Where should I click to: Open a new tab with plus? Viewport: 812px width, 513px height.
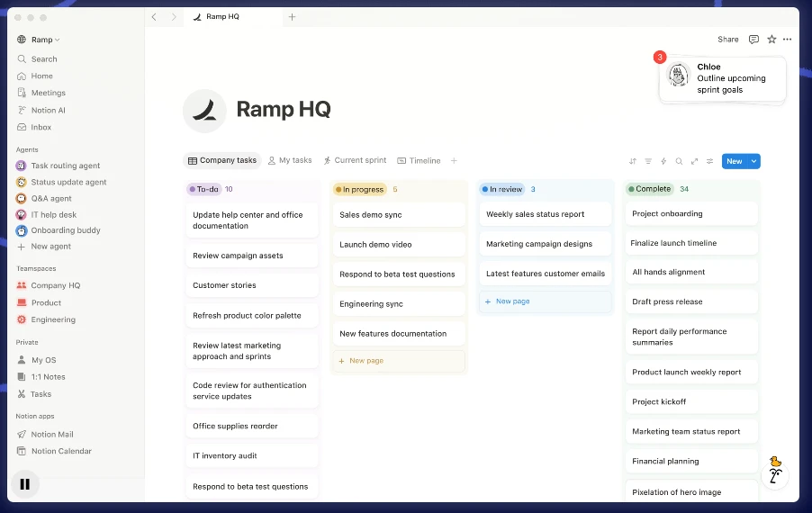point(292,17)
